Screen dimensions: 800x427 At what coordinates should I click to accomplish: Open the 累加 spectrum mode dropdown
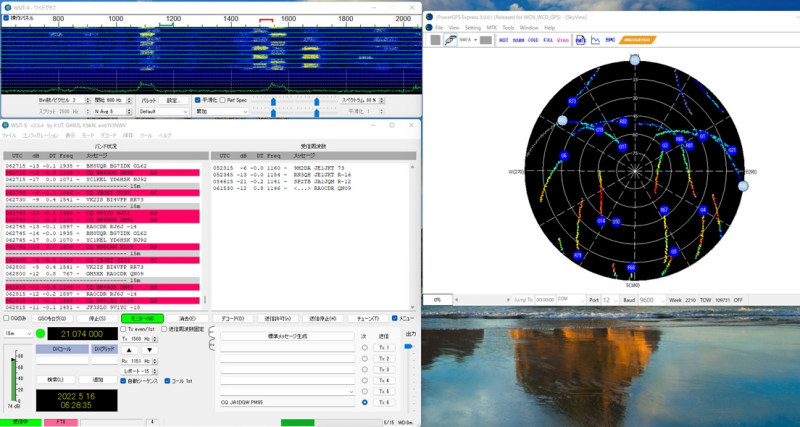point(222,111)
